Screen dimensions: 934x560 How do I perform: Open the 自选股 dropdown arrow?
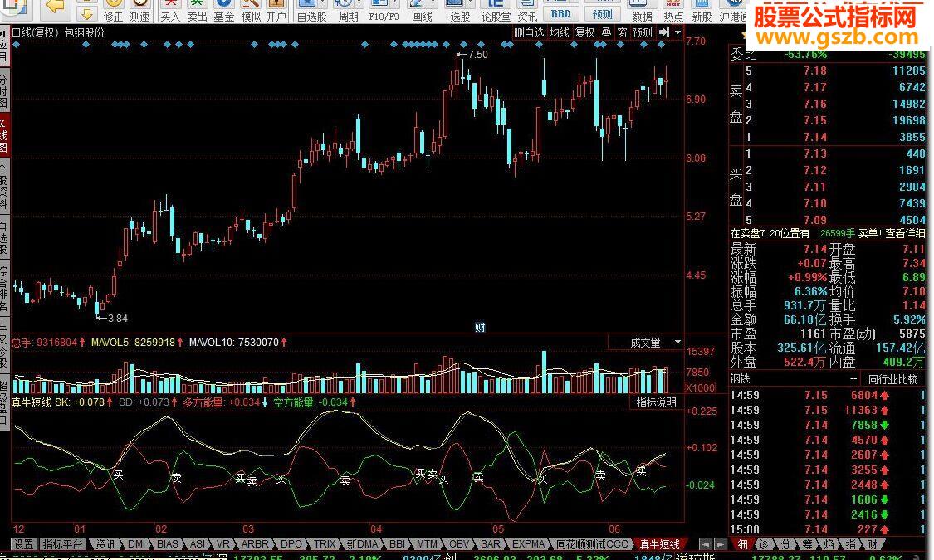323,3
